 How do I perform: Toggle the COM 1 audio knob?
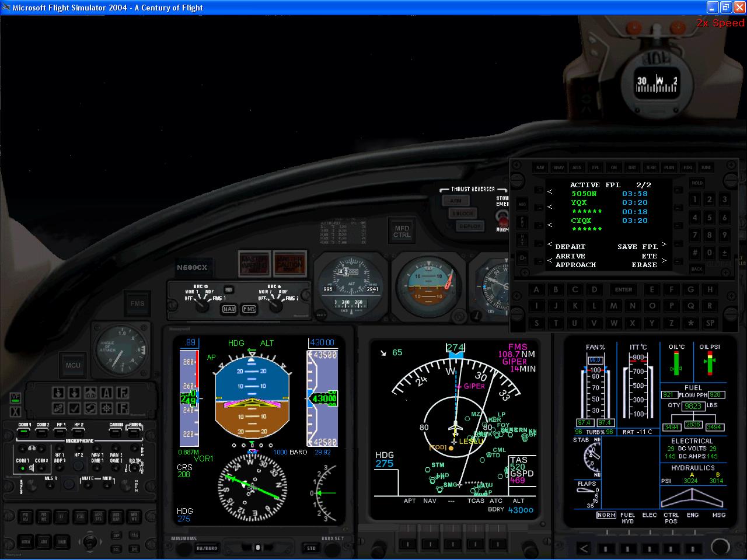point(23,467)
